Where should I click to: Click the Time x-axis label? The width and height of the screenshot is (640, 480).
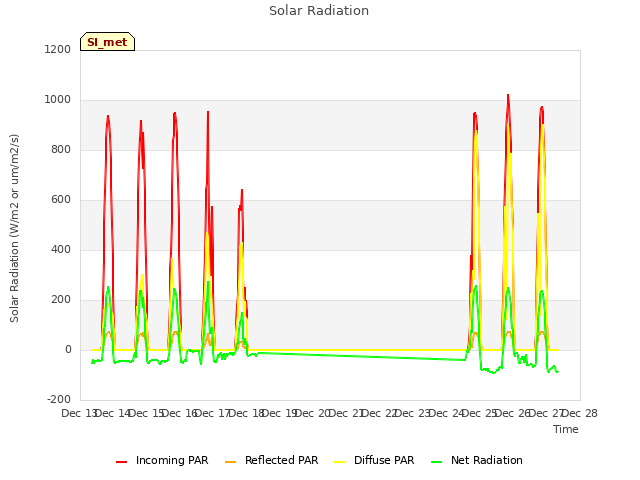point(566,429)
